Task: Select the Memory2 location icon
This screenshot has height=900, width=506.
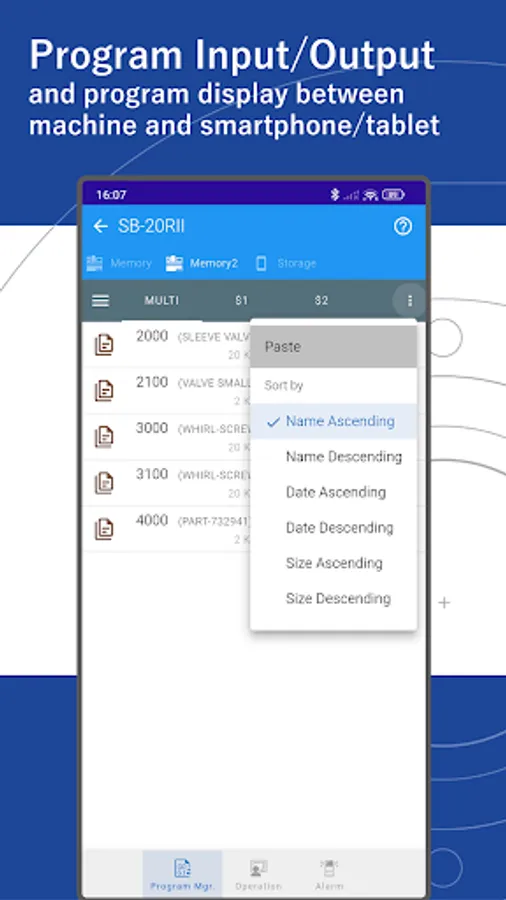Action: tap(174, 263)
